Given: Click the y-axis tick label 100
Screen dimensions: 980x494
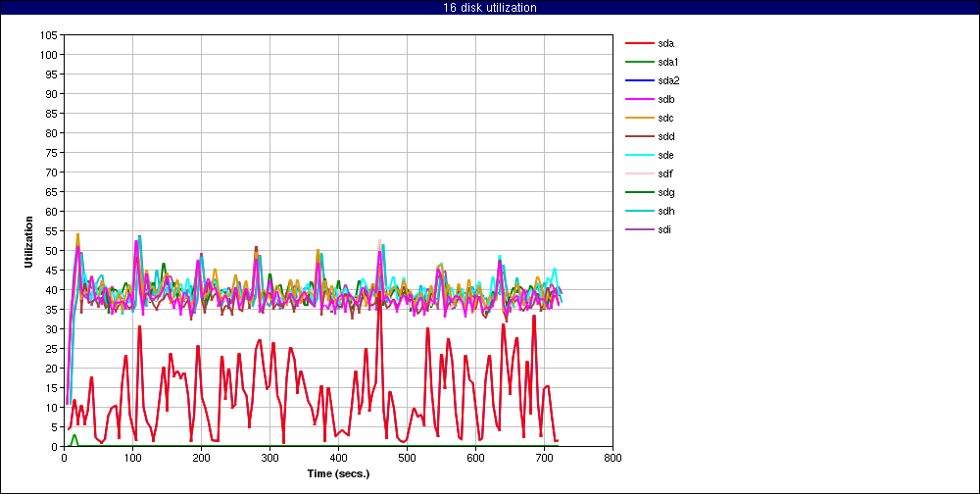Looking at the screenshot, I should [51, 55].
